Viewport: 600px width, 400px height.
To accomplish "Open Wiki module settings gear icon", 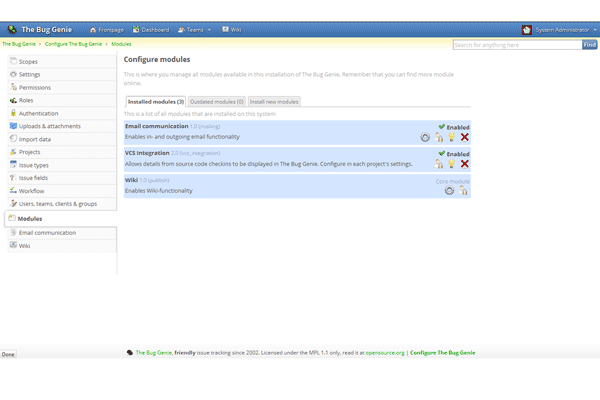I will (449, 190).
